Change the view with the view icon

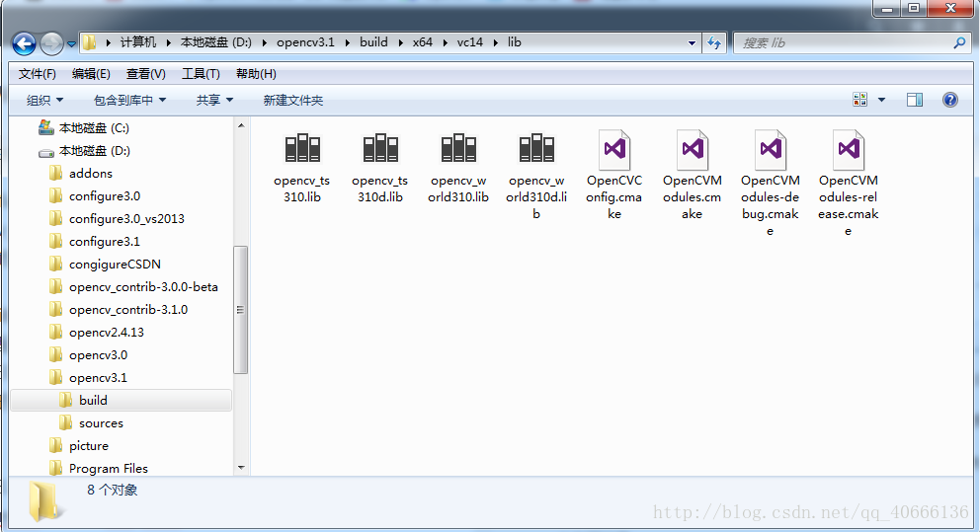point(860,100)
